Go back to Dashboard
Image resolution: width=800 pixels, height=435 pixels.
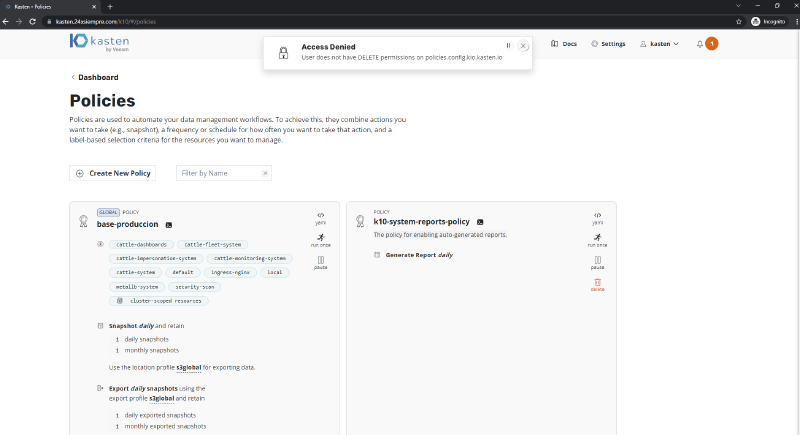click(94, 78)
